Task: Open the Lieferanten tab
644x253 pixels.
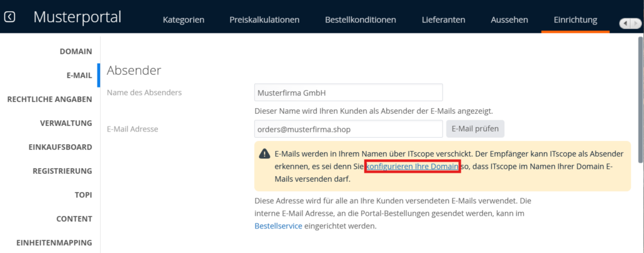Action: point(443,20)
